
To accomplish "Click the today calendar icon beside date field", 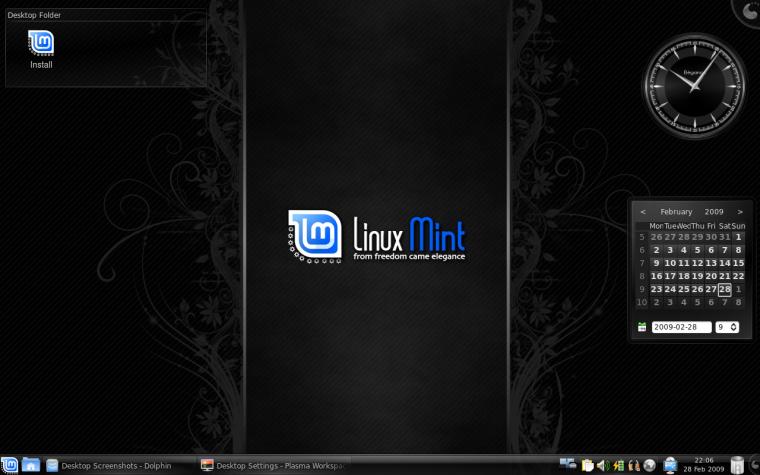I will pyautogui.click(x=642, y=327).
